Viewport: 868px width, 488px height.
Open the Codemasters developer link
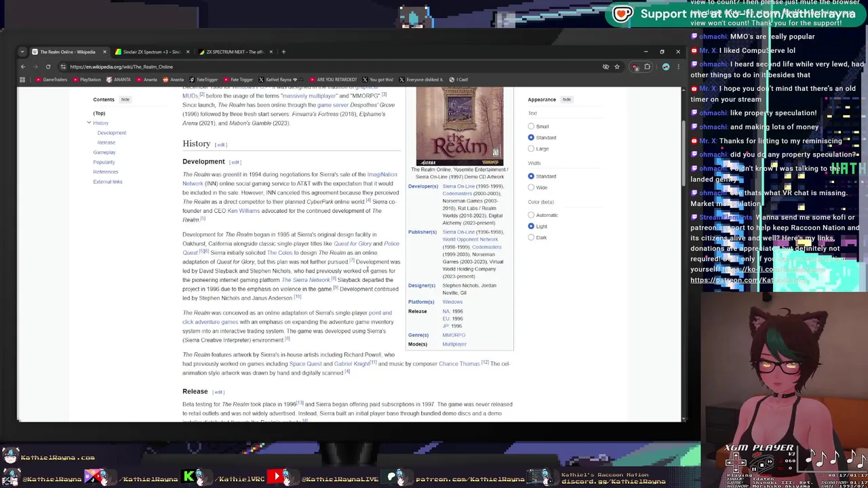tap(457, 194)
